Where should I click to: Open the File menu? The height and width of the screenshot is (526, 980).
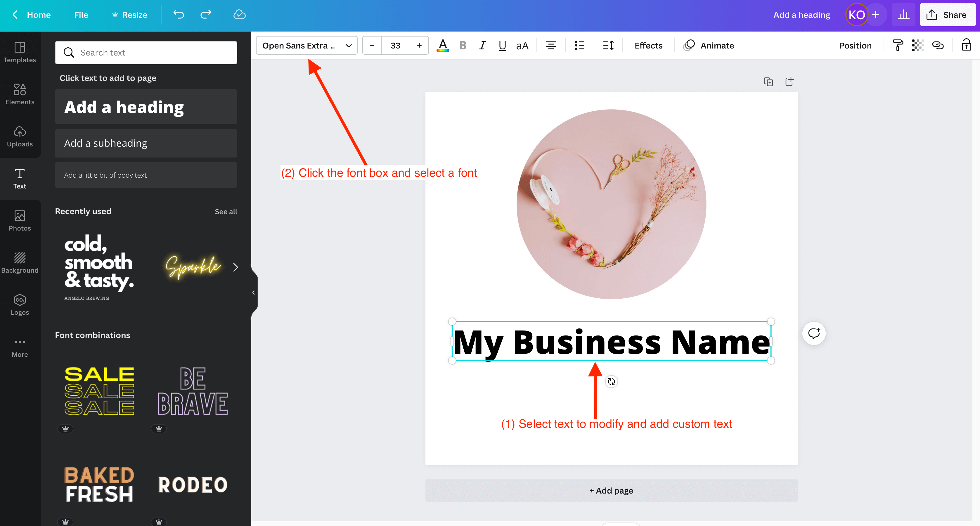[81, 15]
